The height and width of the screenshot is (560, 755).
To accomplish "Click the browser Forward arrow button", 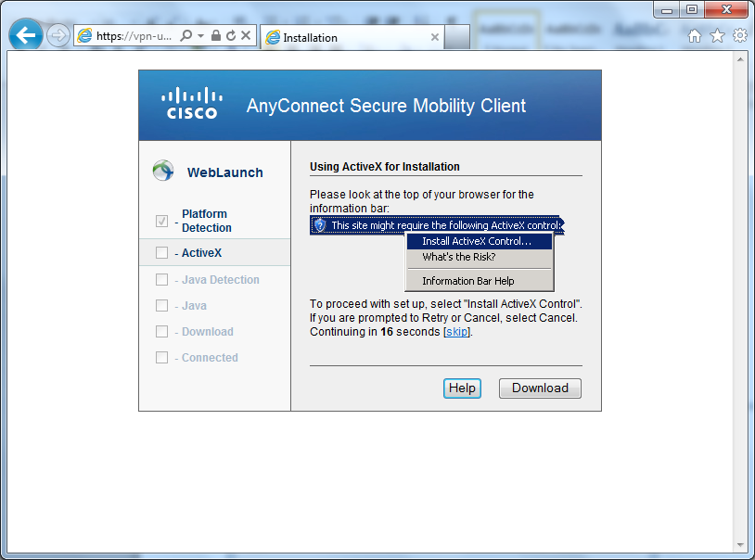I will [58, 35].
